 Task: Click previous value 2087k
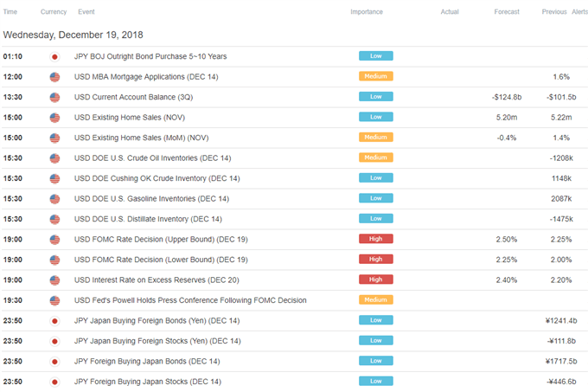[561, 199]
